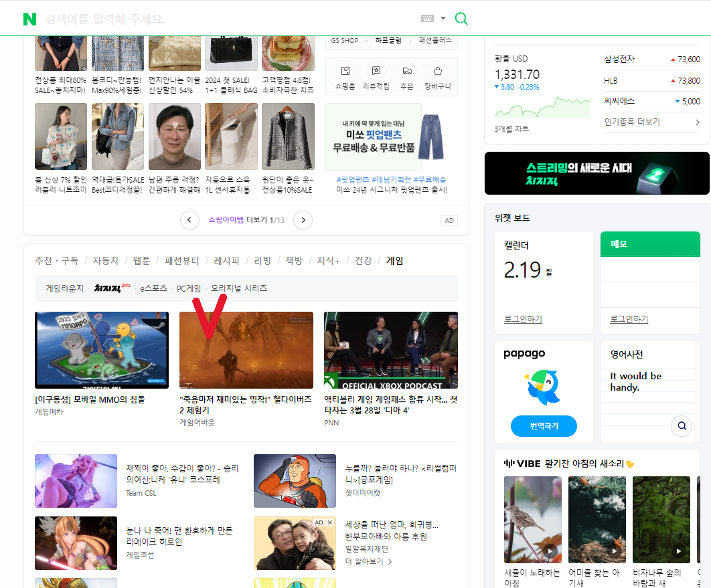Open the GS SHOP link
The image size is (711, 588).
(x=345, y=40)
